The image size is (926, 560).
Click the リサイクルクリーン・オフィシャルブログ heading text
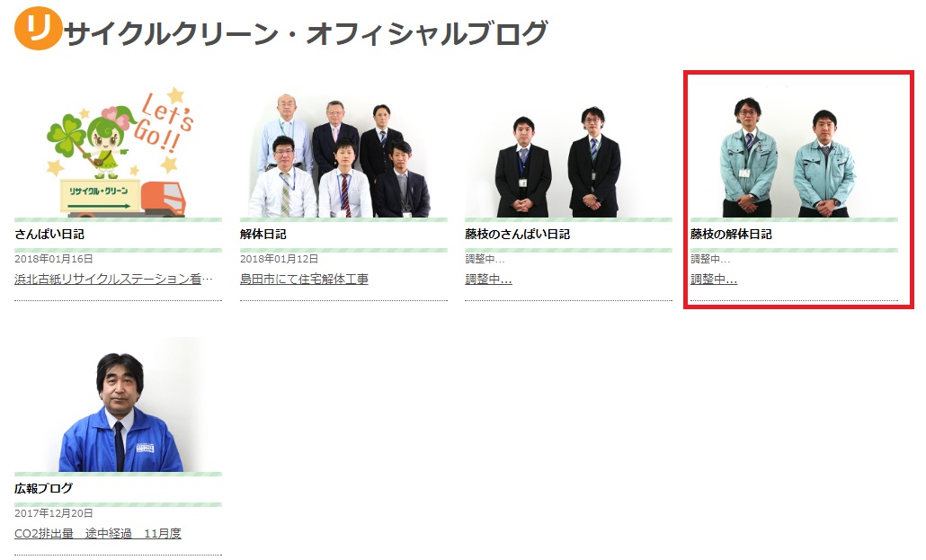306,33
